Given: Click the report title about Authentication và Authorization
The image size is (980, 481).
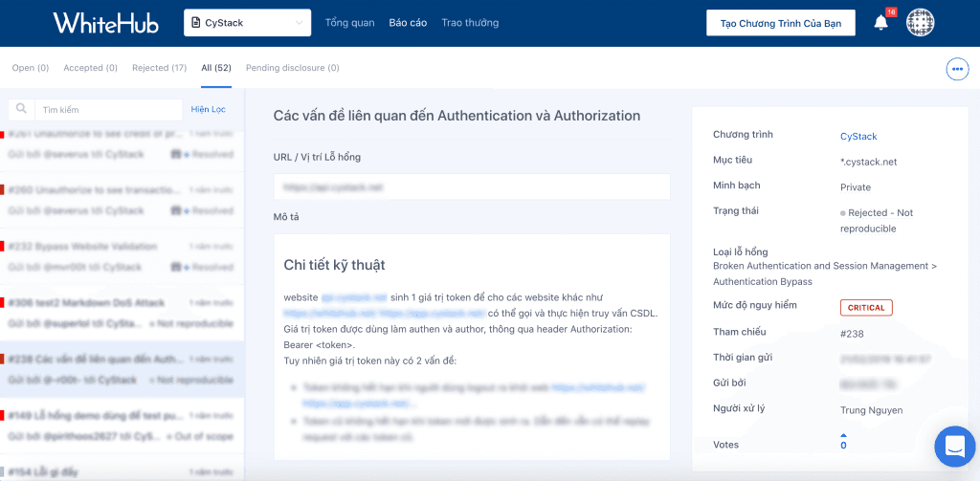Looking at the screenshot, I should (457, 116).
